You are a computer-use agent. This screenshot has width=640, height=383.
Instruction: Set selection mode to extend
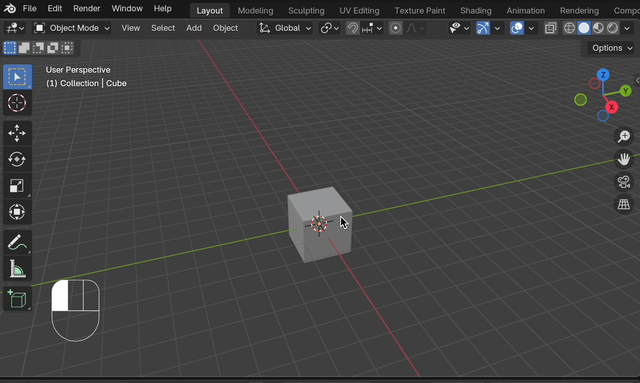pos(24,48)
